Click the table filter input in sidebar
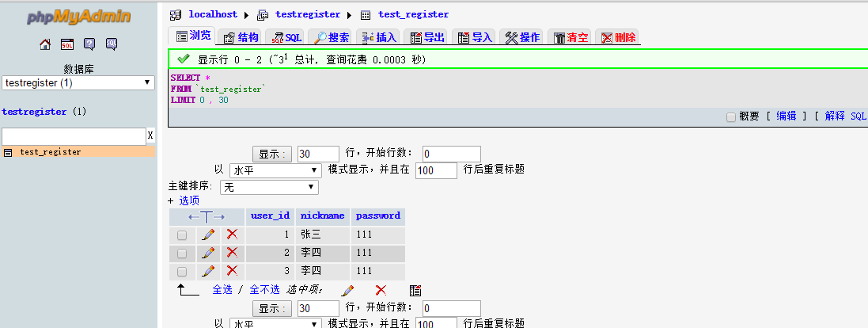 [74, 136]
